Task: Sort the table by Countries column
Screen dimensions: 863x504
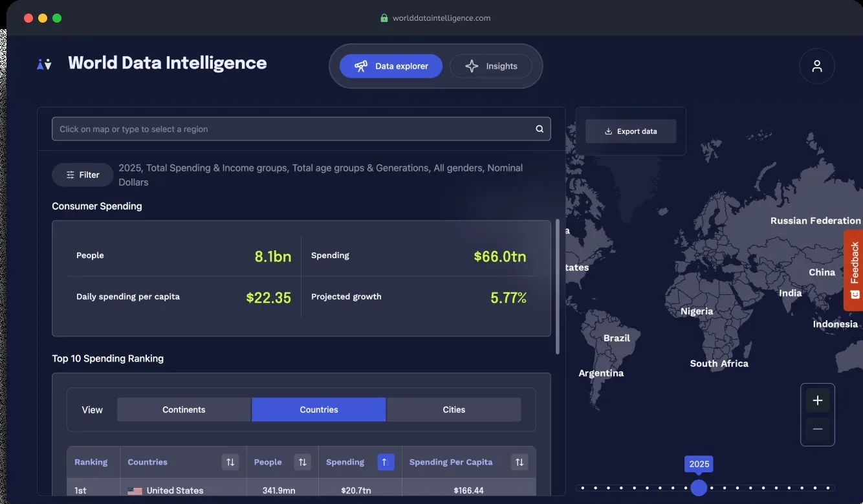Action: 230,462
